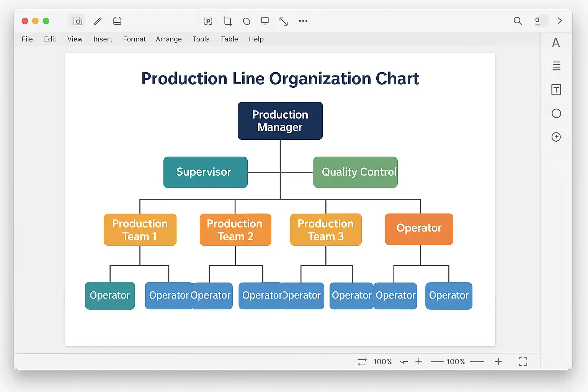588x392 pixels.
Task: Choose the ellipse shape tool in toolbar
Action: pyautogui.click(x=247, y=21)
